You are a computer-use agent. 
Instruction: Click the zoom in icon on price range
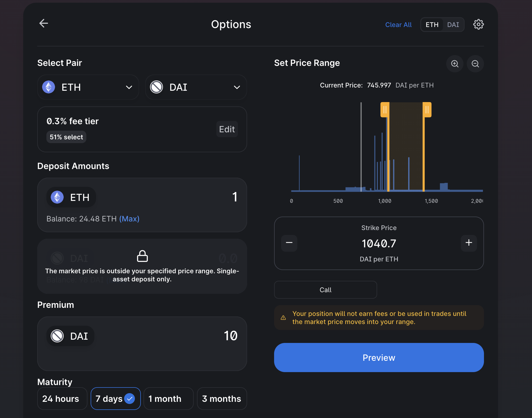[x=455, y=64]
